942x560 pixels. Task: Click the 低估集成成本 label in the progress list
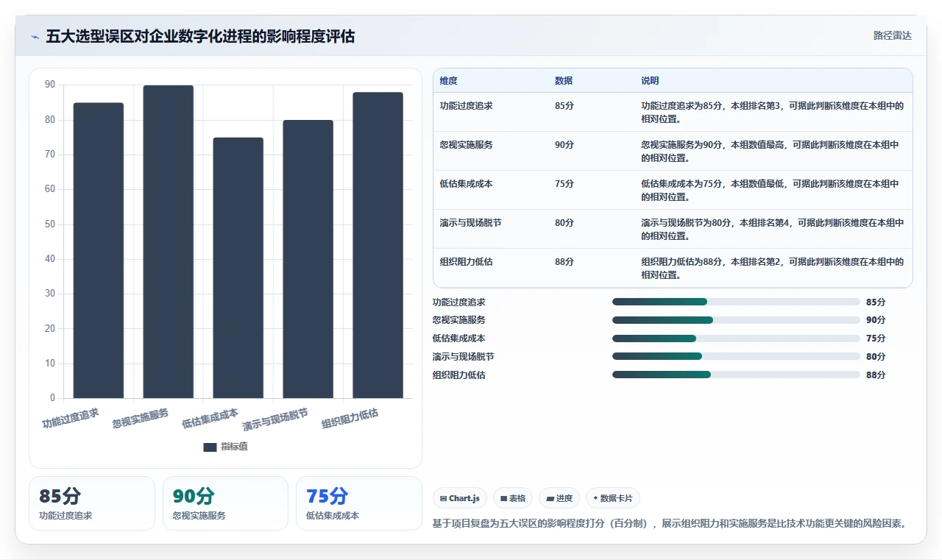[459, 339]
